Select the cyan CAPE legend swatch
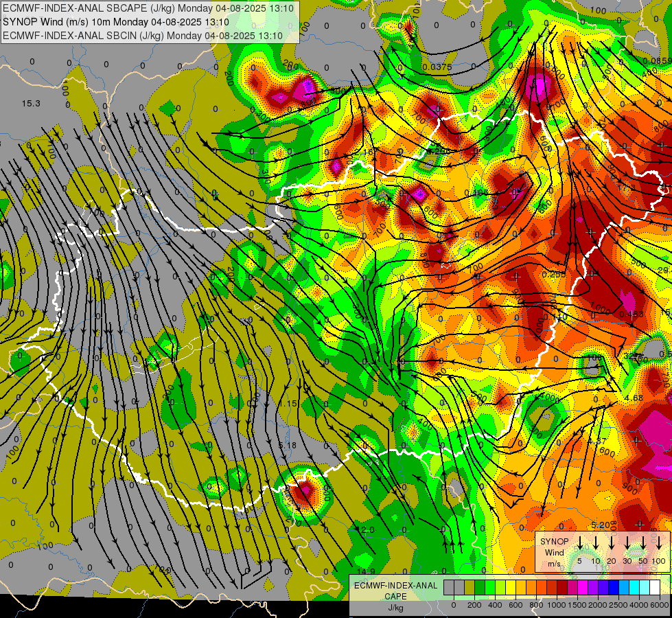The width and height of the screenshot is (672, 618). 634,587
